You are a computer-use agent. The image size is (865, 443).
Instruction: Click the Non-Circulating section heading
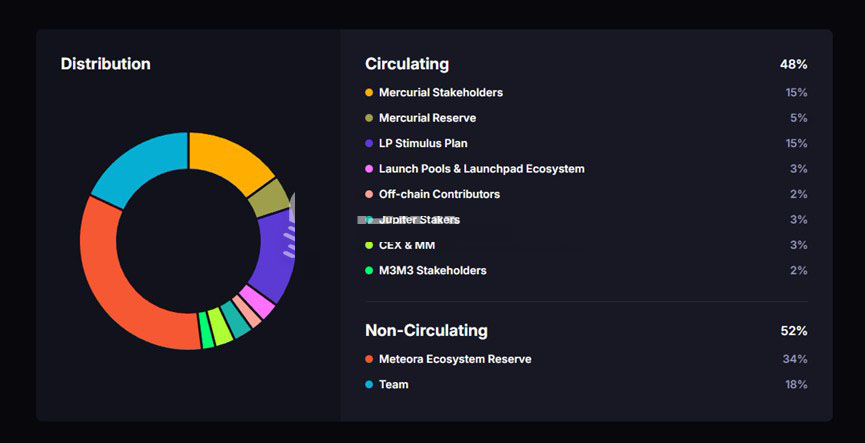(426, 330)
